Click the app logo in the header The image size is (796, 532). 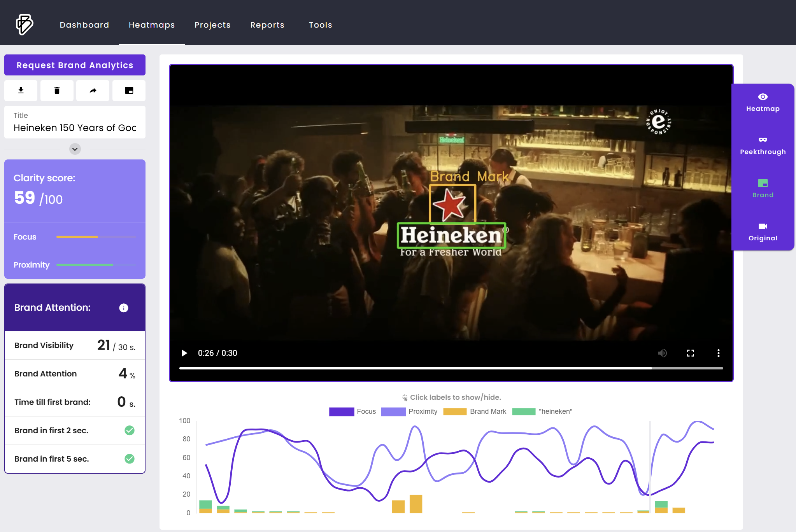tap(24, 24)
